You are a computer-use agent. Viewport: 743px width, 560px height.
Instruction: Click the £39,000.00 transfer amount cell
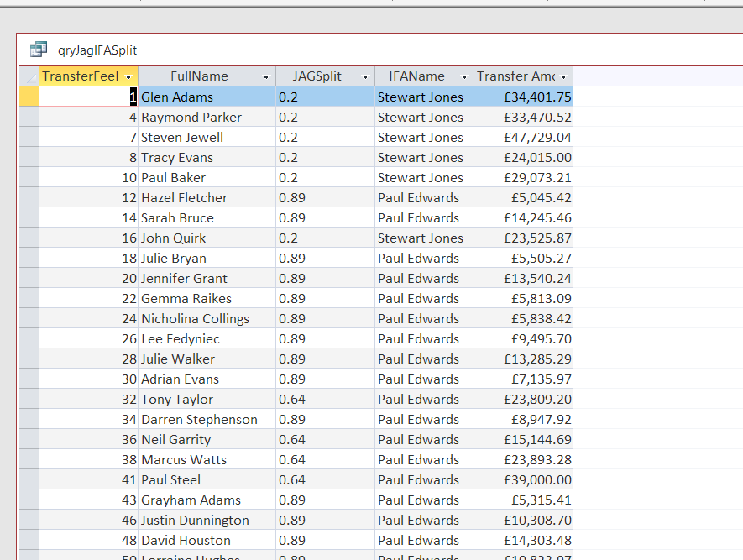[x=524, y=479]
